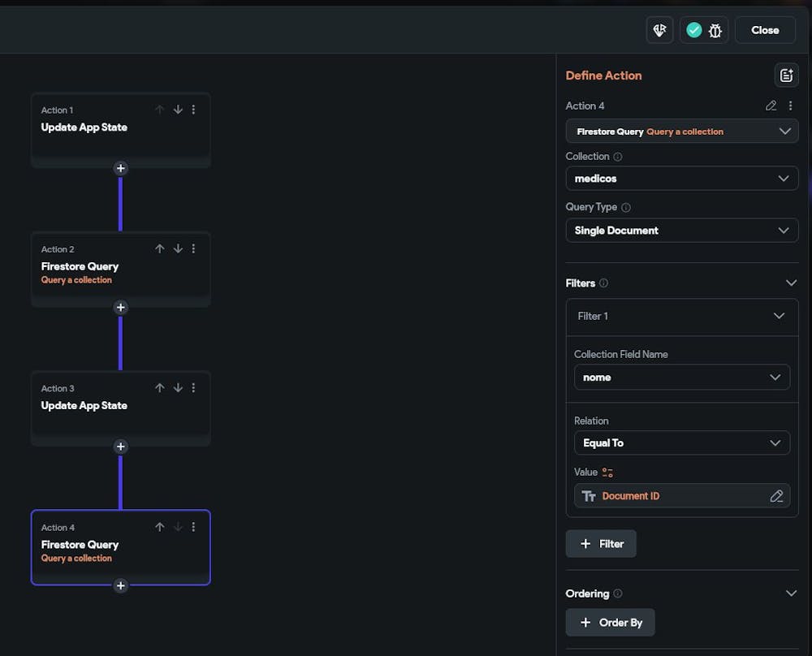
Task: Click the plus node below Action 1
Action: click(120, 169)
